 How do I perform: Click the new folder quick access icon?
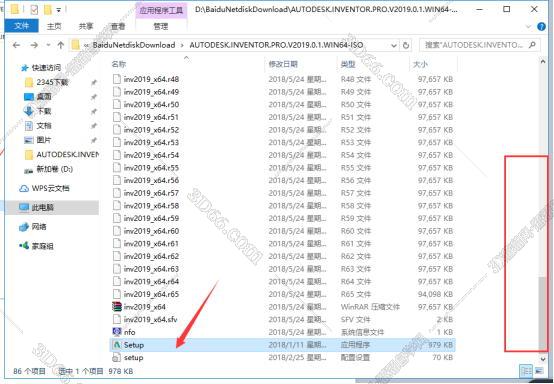(x=47, y=10)
